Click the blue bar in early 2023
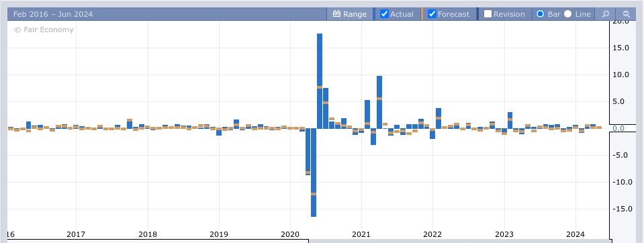Viewport: 644px width, 243px height. pyautogui.click(x=510, y=120)
